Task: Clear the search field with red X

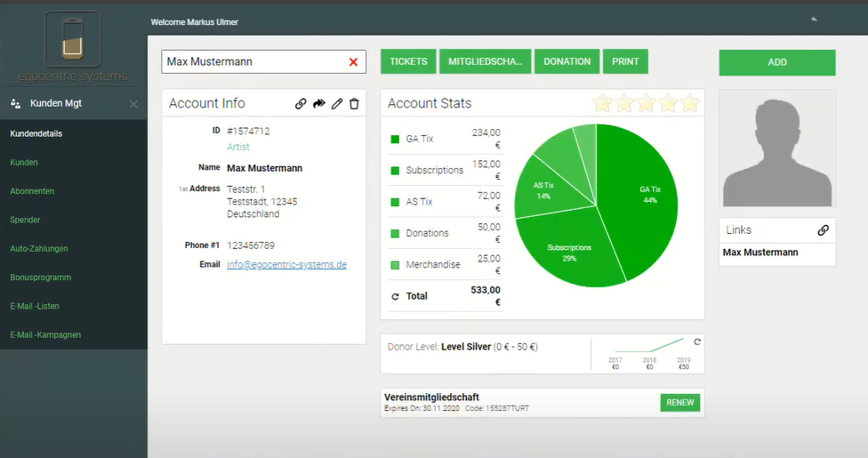Action: pos(353,62)
